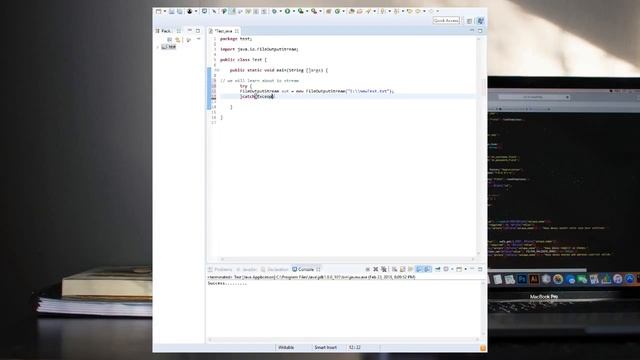
Task: Click the Open Type icon
Action: (x=351, y=11)
